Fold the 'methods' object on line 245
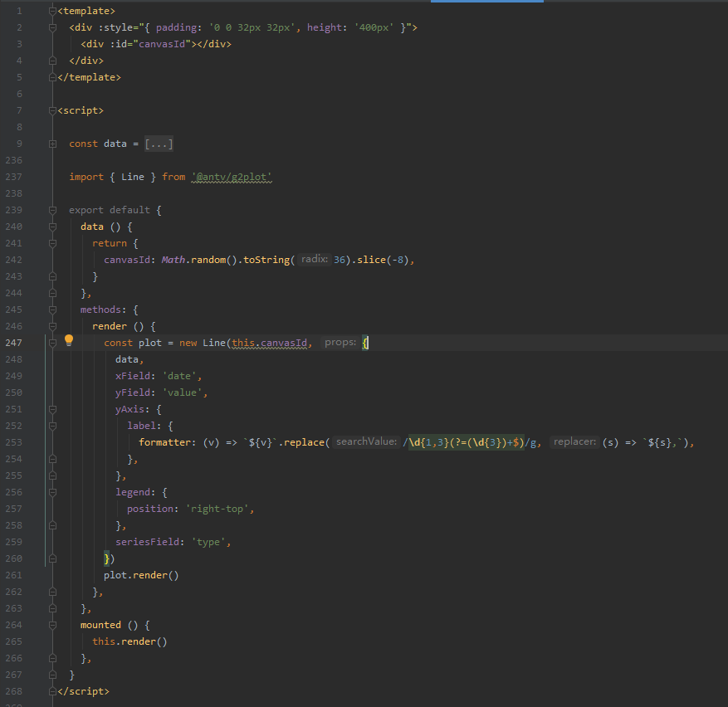728x707 pixels. 52,310
